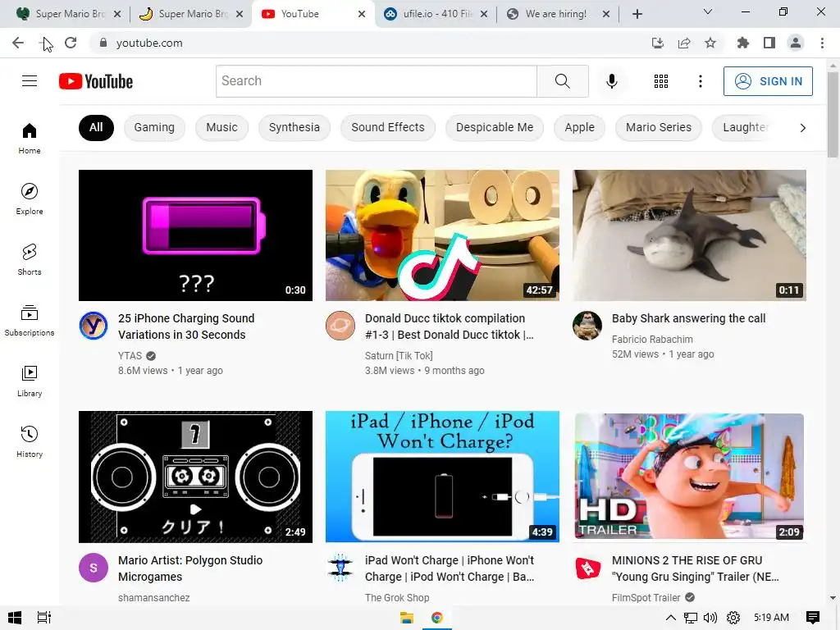Open Chrome three-dot menu
Viewport: 840px width, 630px height.
click(x=822, y=43)
